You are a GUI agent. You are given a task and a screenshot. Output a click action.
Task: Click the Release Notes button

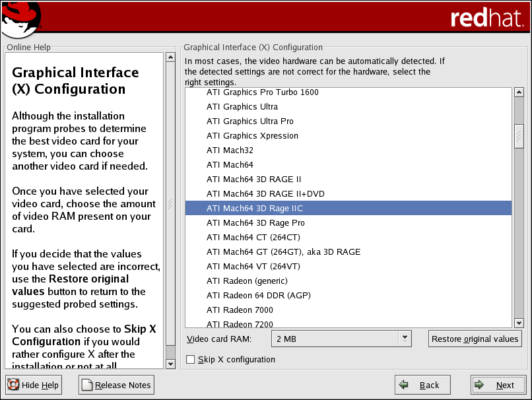point(116,385)
